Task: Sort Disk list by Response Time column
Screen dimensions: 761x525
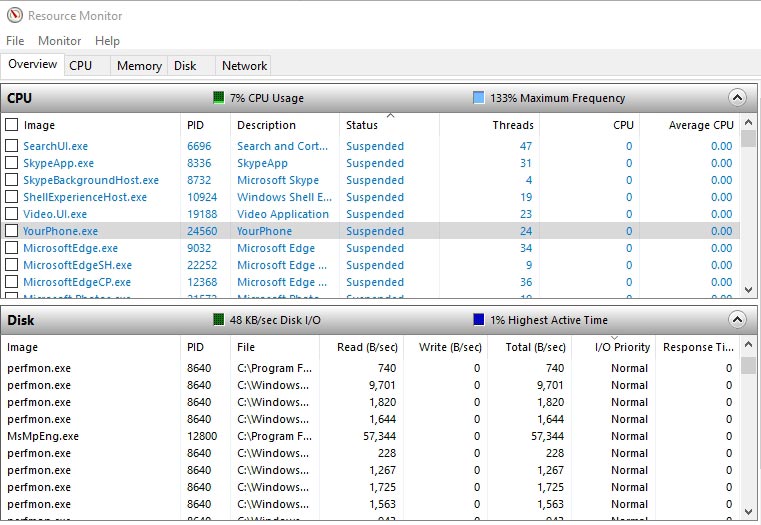Action: pyautogui.click(x=698, y=347)
